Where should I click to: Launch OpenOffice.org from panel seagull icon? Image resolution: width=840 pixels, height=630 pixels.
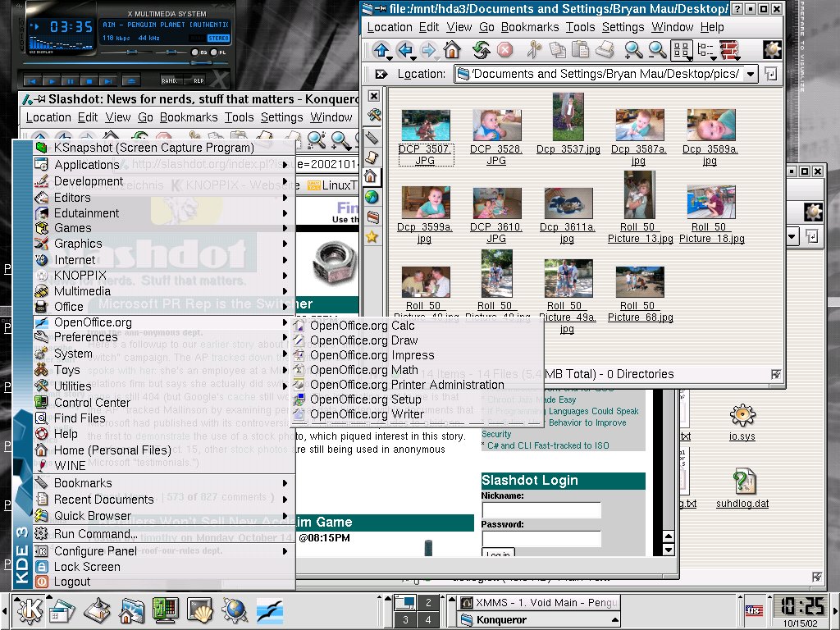click(269, 610)
